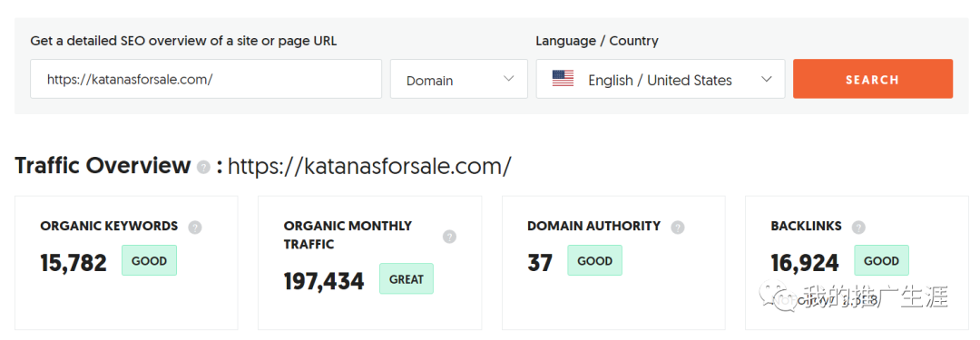The image size is (980, 340).
Task: Click the URL input field with katanasforsale.com
Action: (206, 79)
